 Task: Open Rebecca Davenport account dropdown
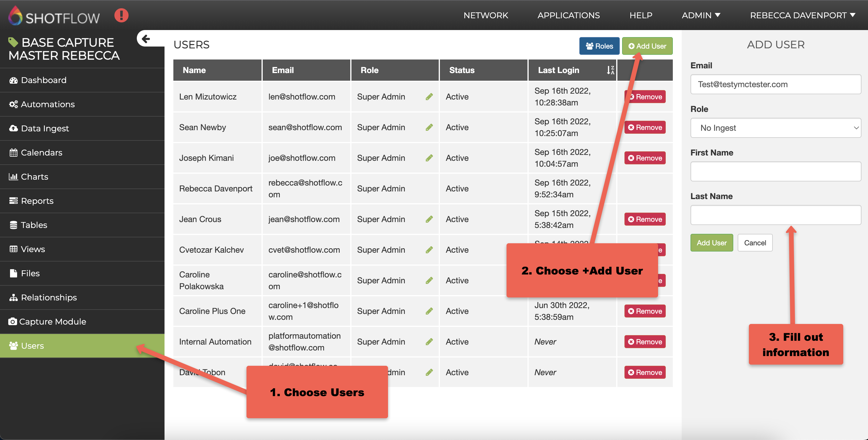tap(802, 16)
